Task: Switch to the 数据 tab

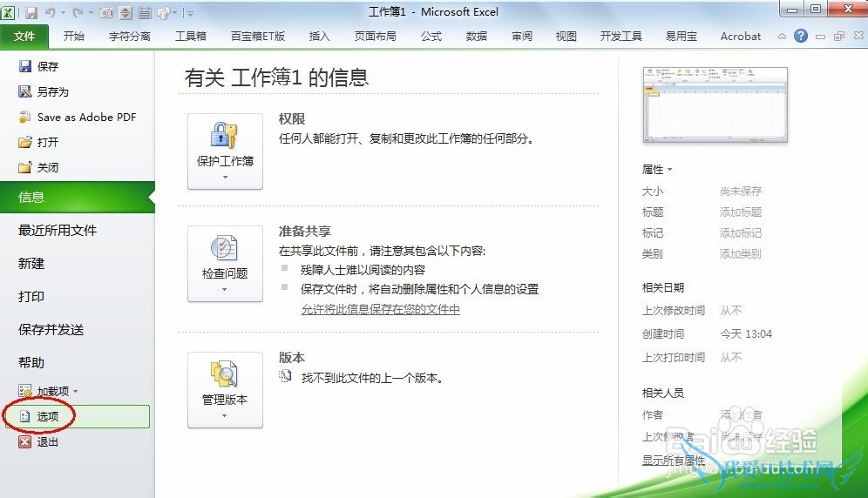Action: [477, 37]
